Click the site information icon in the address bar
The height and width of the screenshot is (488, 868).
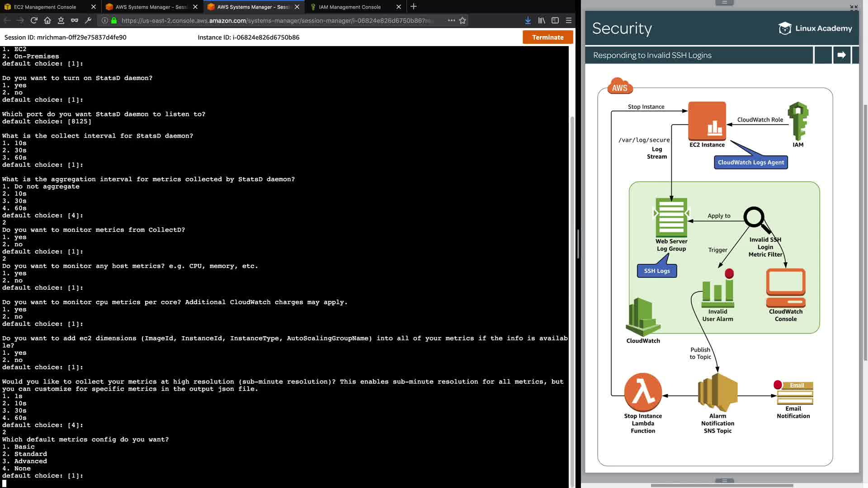coord(104,20)
